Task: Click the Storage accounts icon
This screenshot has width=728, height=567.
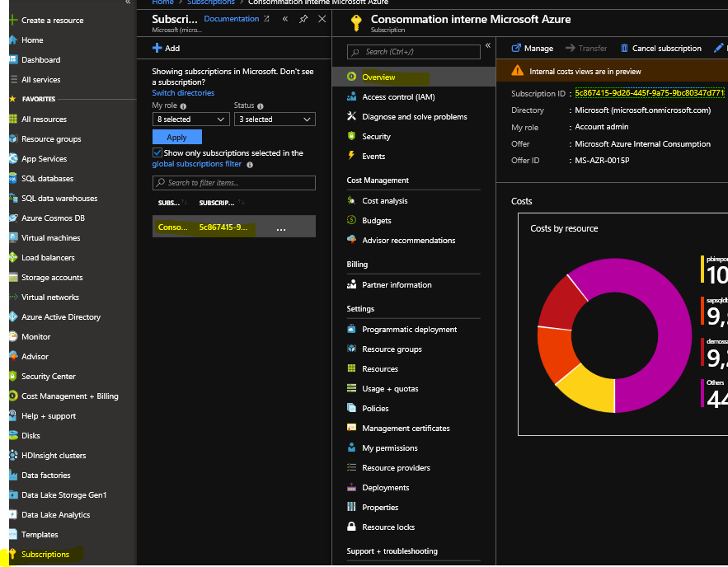Action: (13, 278)
